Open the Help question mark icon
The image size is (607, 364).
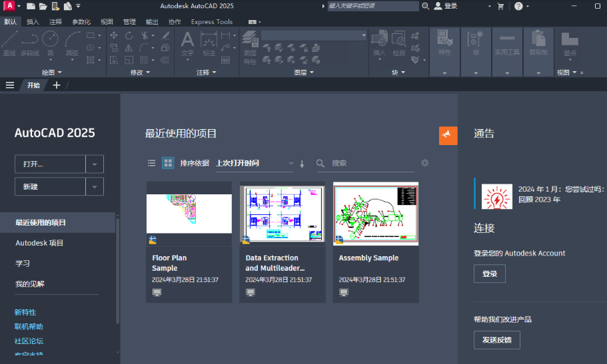pos(518,6)
